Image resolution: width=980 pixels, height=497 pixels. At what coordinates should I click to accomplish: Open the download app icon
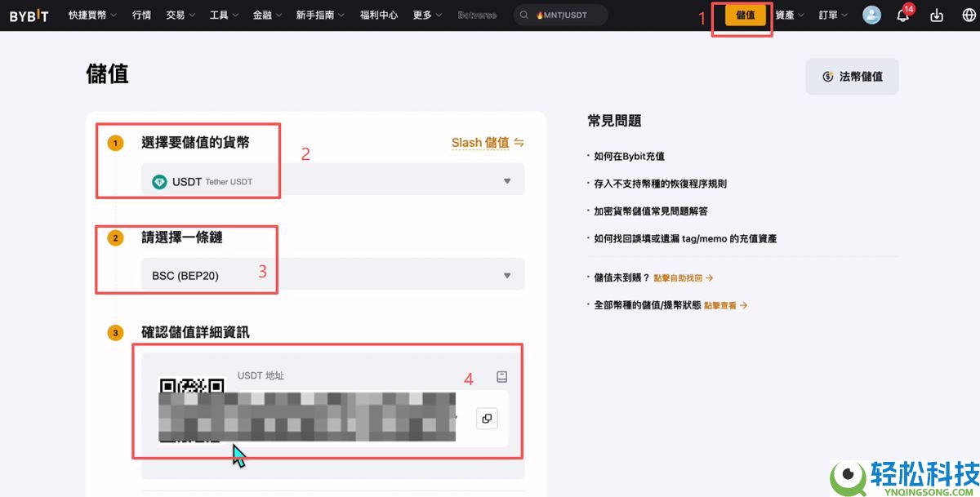(936, 15)
